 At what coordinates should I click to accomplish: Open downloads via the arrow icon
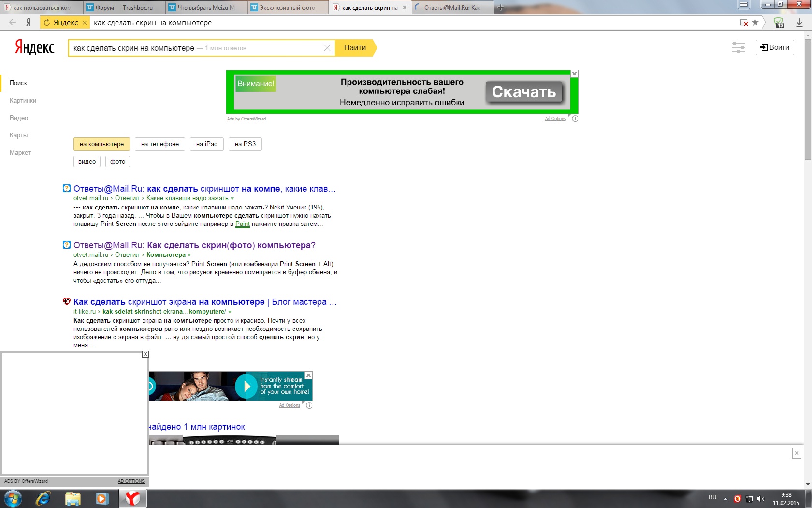799,22
